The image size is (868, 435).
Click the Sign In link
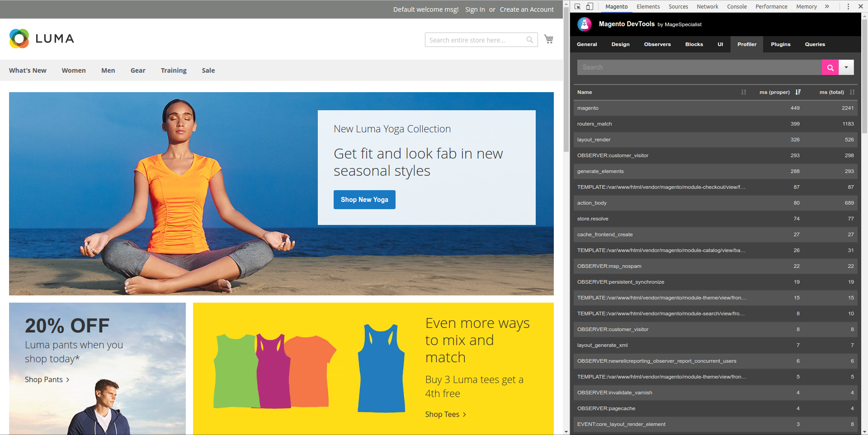(x=475, y=9)
